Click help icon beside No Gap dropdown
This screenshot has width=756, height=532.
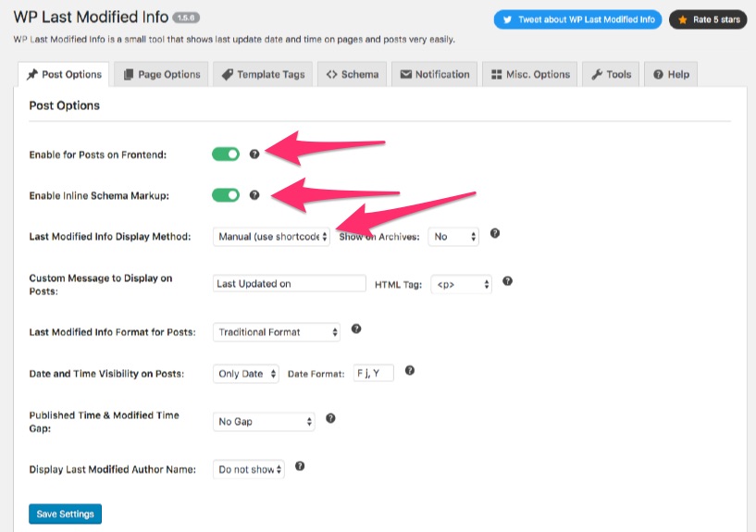point(330,418)
